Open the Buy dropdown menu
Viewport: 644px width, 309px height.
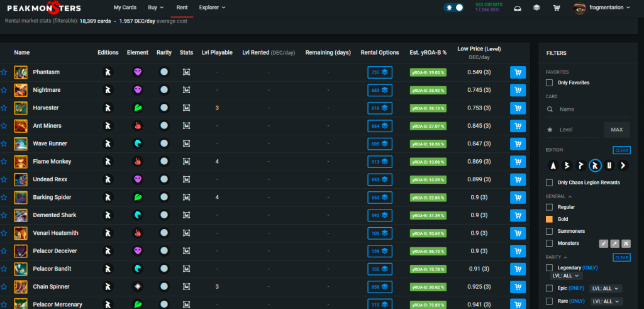(156, 8)
